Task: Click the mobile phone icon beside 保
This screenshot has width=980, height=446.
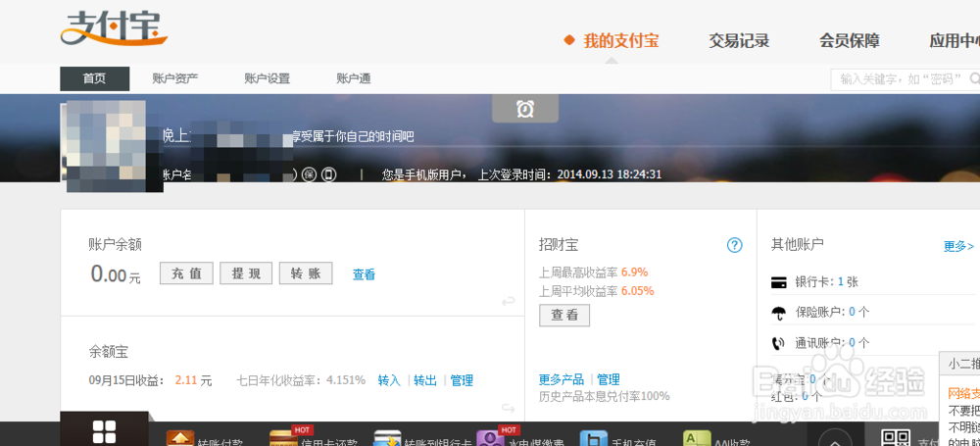Action: tap(329, 174)
